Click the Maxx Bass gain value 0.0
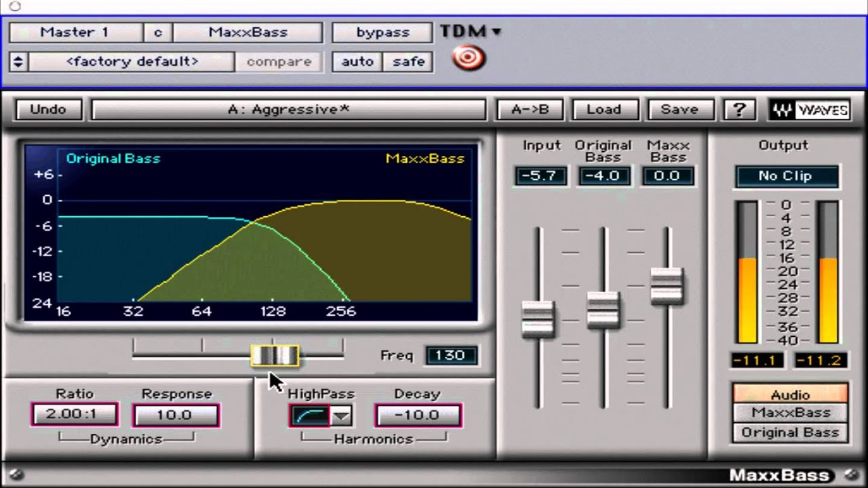868x488 pixels. [x=667, y=176]
